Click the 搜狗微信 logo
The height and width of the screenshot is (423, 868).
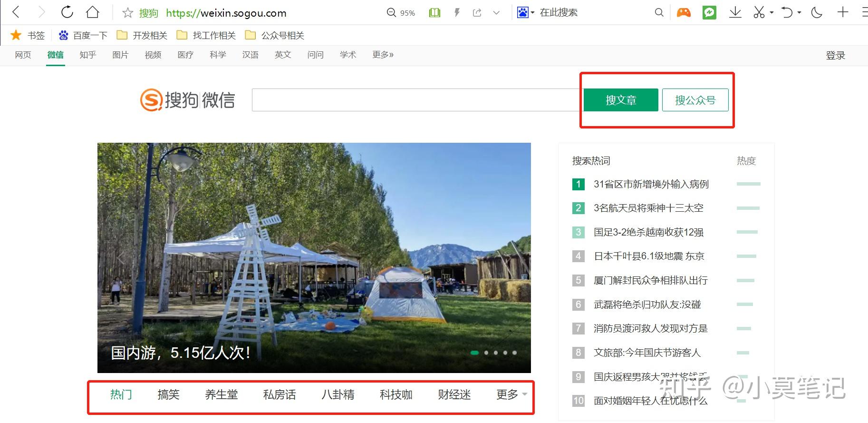click(187, 100)
